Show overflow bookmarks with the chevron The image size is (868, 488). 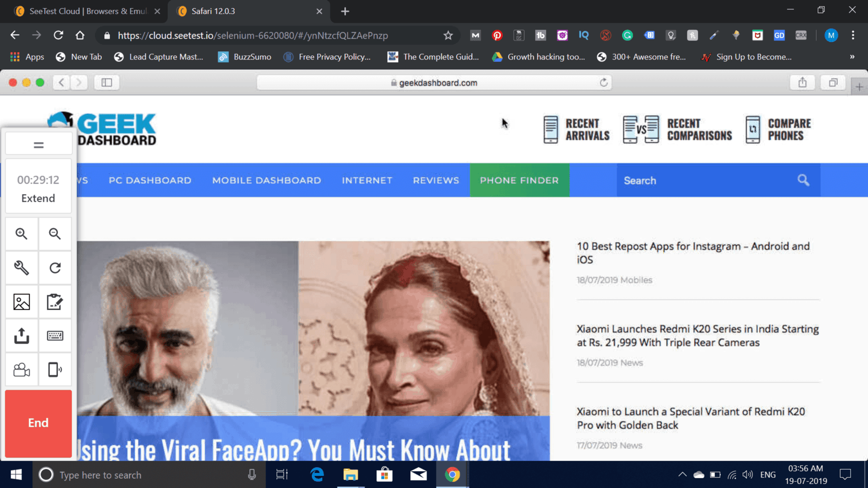coord(851,57)
